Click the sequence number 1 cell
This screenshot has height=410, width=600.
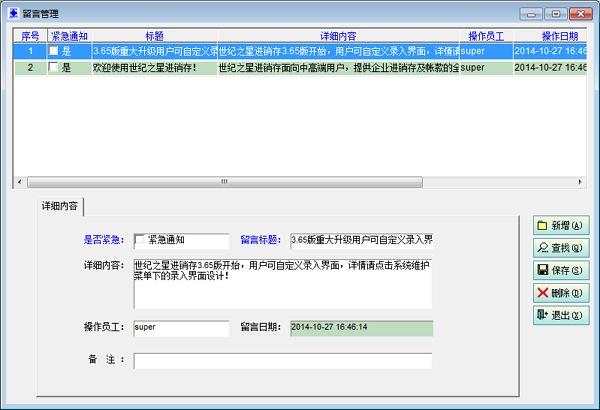30,51
